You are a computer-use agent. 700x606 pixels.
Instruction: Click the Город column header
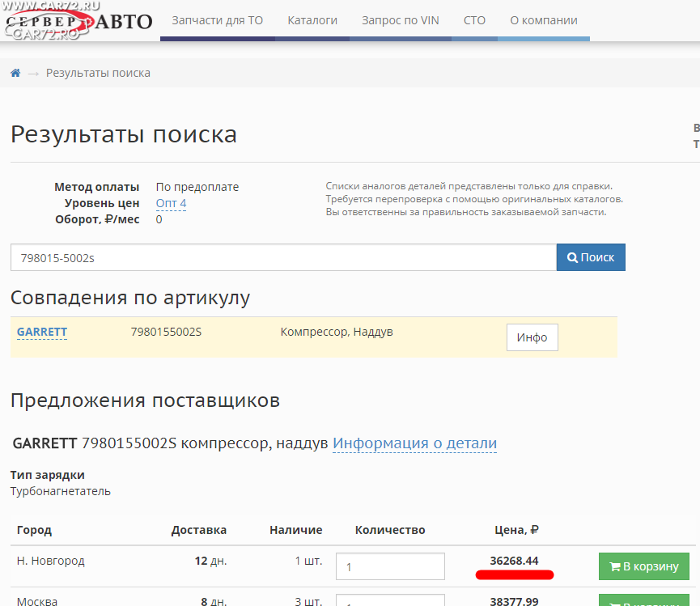(x=34, y=530)
